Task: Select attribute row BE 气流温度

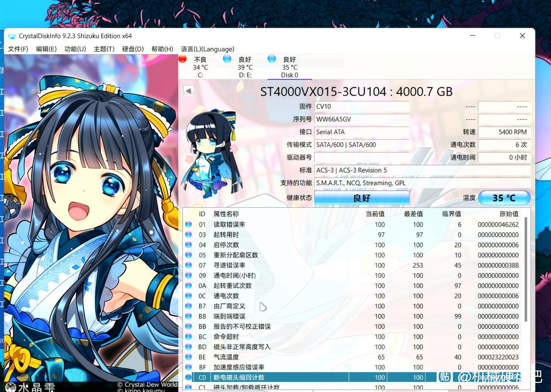Action: pyautogui.click(x=353, y=357)
